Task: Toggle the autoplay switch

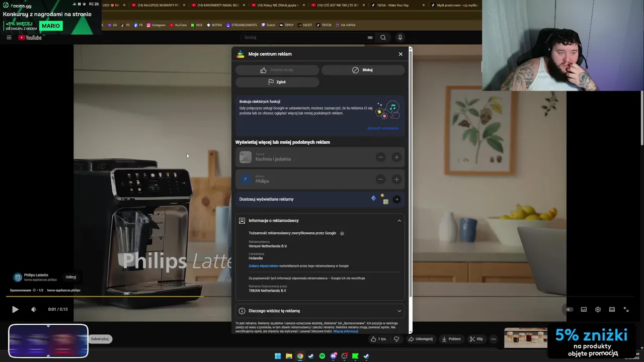Action: 569,310
